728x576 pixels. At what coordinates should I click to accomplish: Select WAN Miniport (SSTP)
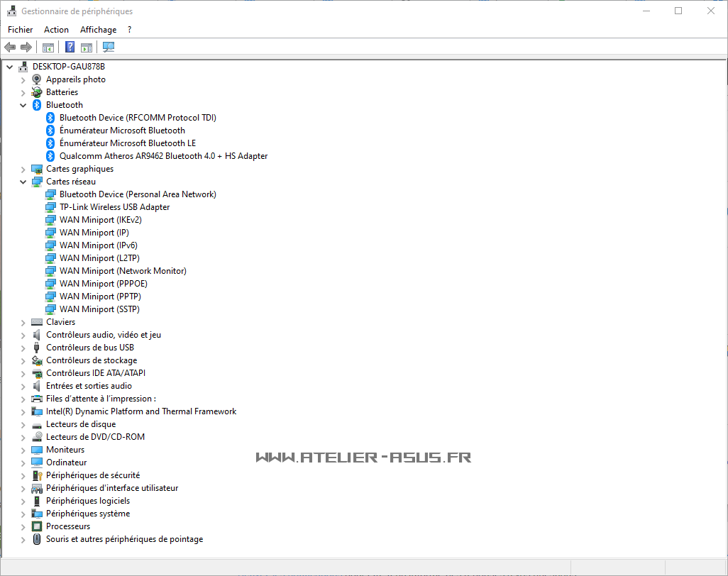pos(99,309)
